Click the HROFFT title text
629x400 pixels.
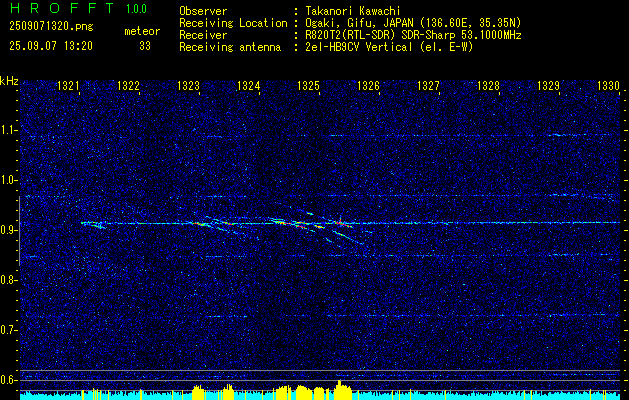pos(62,8)
